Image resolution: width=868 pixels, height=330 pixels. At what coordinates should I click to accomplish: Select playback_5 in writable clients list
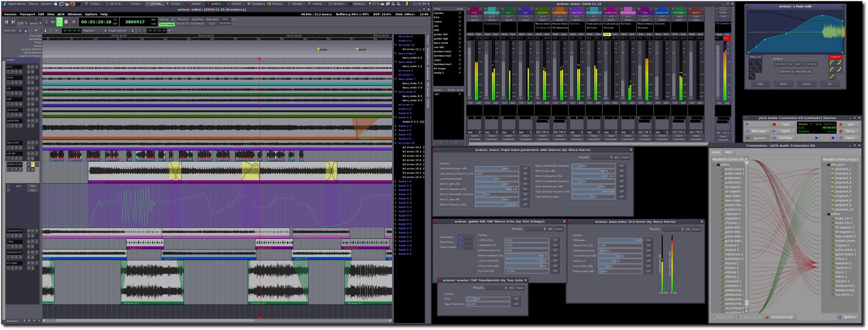point(843,187)
